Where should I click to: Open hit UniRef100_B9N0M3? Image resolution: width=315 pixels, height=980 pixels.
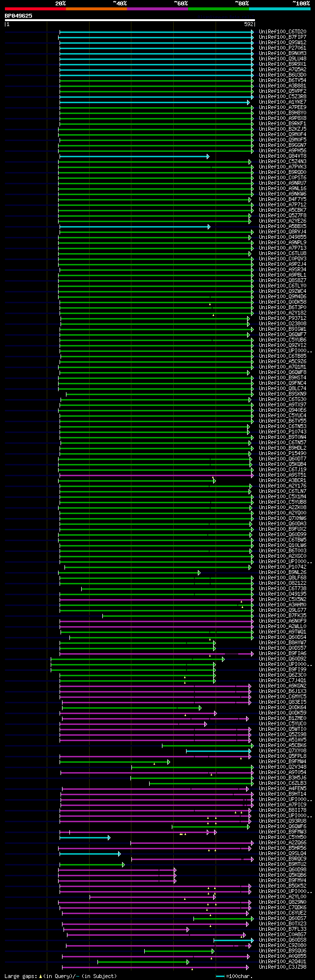[x=283, y=54]
